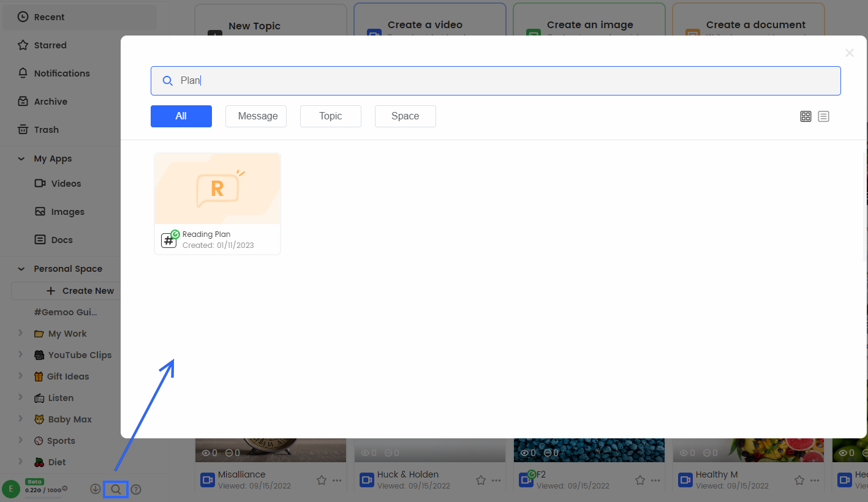Open the Huck & Holden video title
868x502 pixels.
(408, 474)
